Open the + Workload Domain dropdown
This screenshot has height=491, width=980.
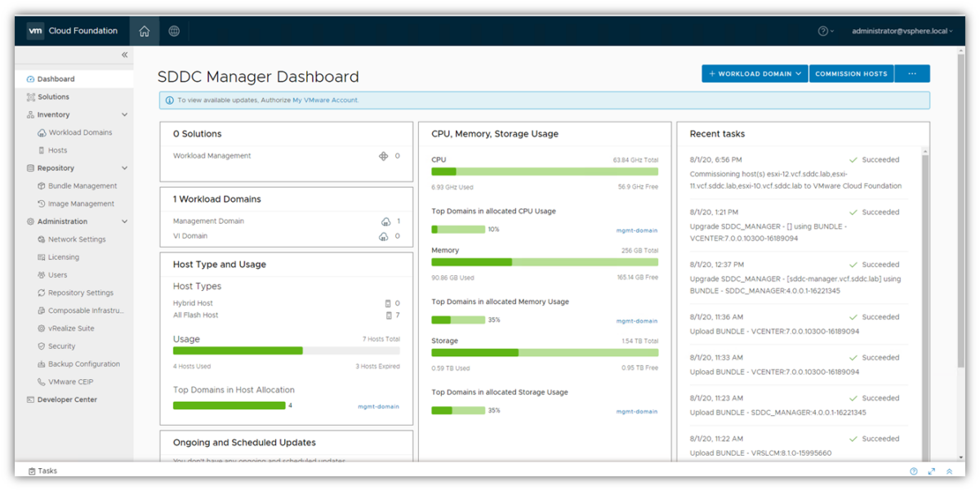pyautogui.click(x=755, y=74)
